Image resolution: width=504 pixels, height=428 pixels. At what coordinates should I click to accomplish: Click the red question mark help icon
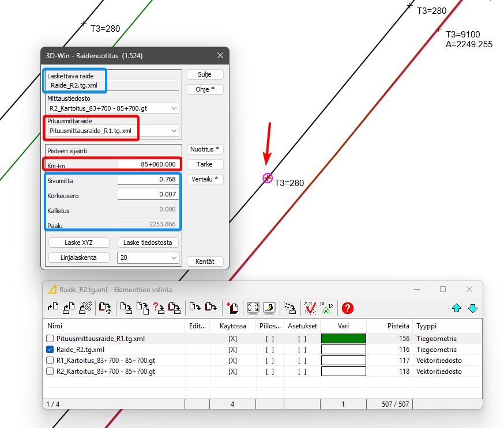pos(347,308)
